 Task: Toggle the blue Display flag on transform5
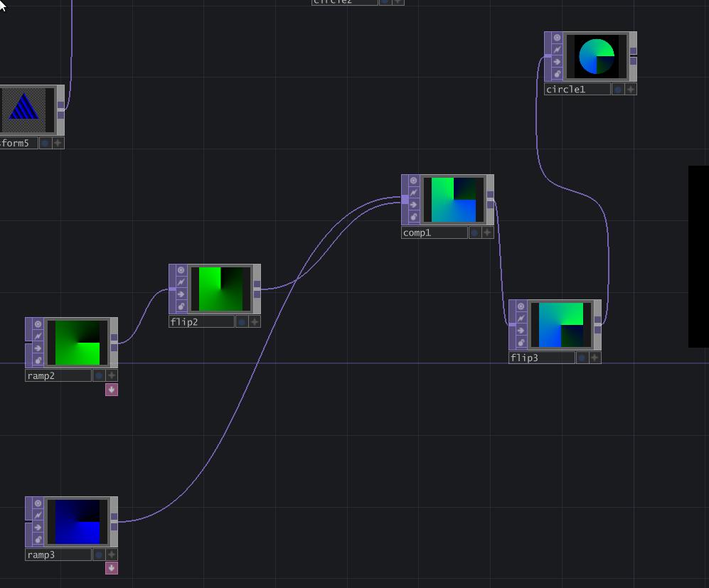46,144
